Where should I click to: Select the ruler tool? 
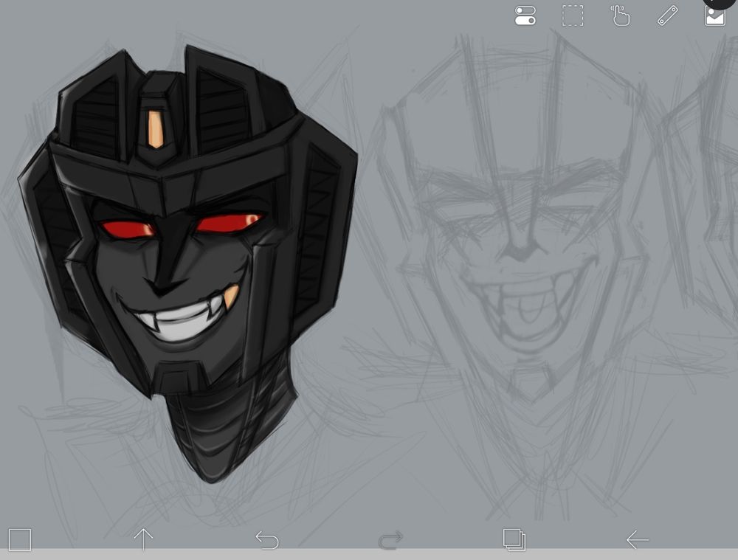[x=667, y=15]
